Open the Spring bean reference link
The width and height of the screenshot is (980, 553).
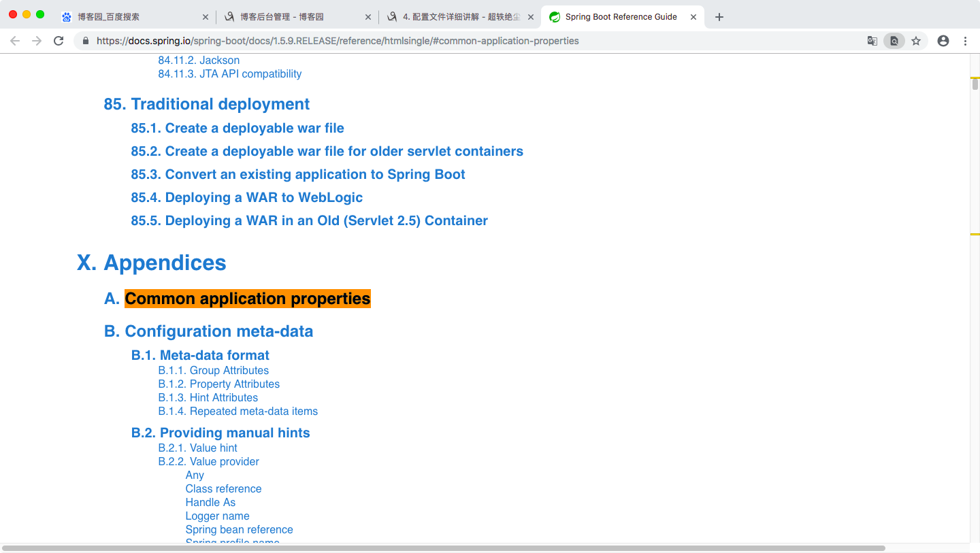[x=239, y=530]
